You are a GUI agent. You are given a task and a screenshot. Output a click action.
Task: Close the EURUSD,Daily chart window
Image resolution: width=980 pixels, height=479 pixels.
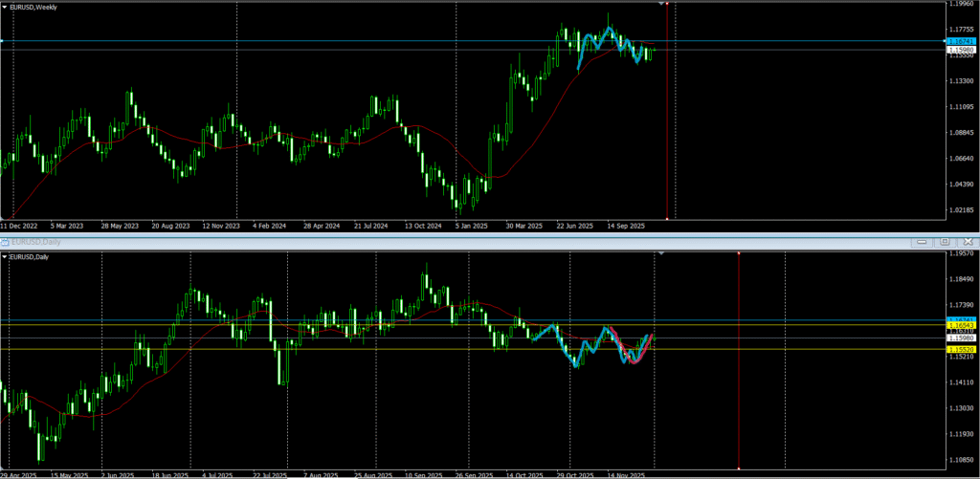[967, 242]
